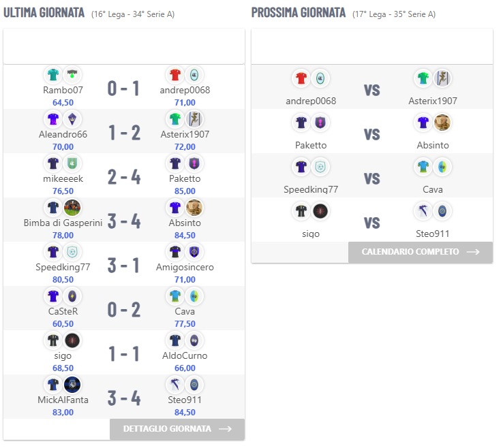The width and height of the screenshot is (503, 448).
Task: Click the 2 - 4 mikeeeek match score
Action: (x=124, y=177)
